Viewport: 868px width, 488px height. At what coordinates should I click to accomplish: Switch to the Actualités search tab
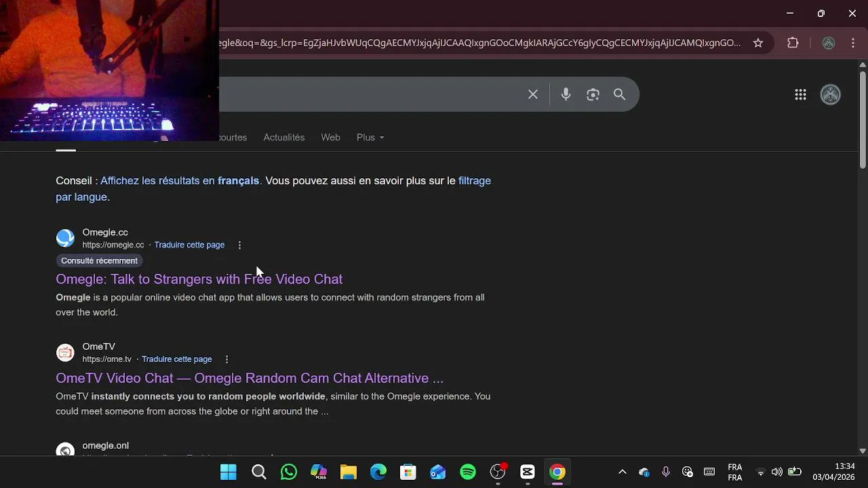283,138
